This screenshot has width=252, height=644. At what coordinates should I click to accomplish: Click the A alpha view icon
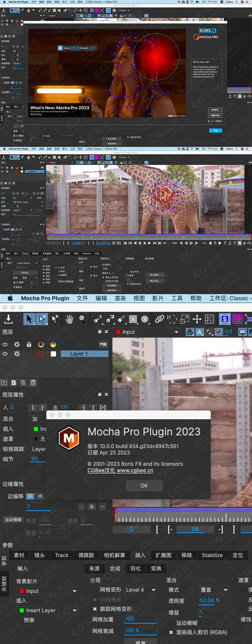click(x=200, y=332)
